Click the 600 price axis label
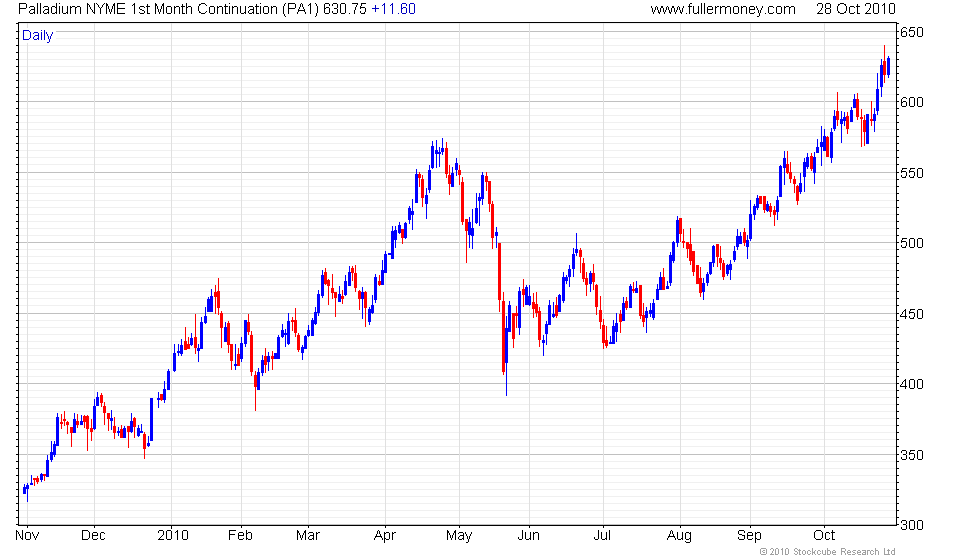 click(911, 102)
